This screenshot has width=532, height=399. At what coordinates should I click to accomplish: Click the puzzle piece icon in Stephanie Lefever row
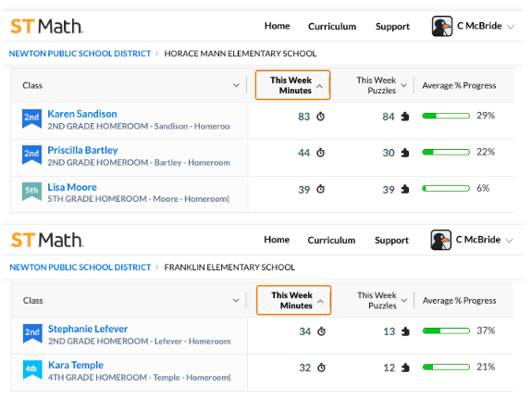point(405,331)
